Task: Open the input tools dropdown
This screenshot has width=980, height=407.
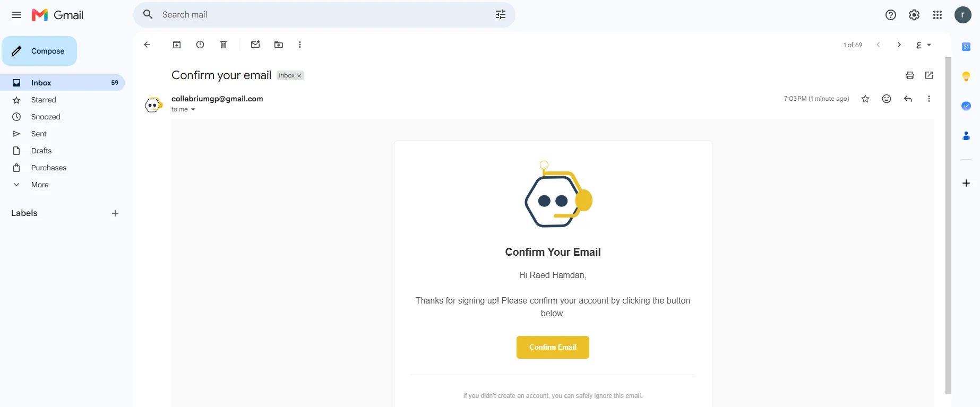Action: (929, 45)
